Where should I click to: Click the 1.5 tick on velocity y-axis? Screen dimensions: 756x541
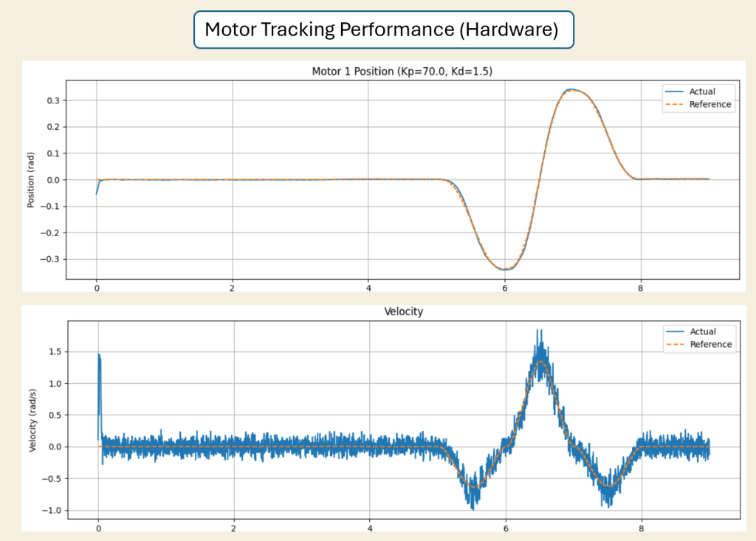[54, 353]
